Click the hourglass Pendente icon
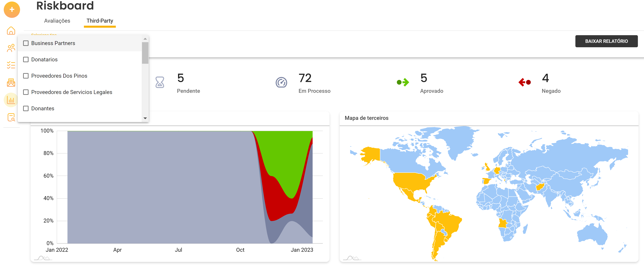The image size is (644, 266). click(160, 82)
